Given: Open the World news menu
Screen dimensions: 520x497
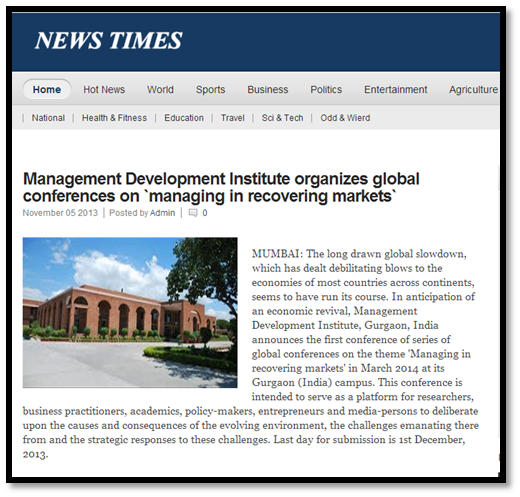Looking at the screenshot, I should 160,89.
